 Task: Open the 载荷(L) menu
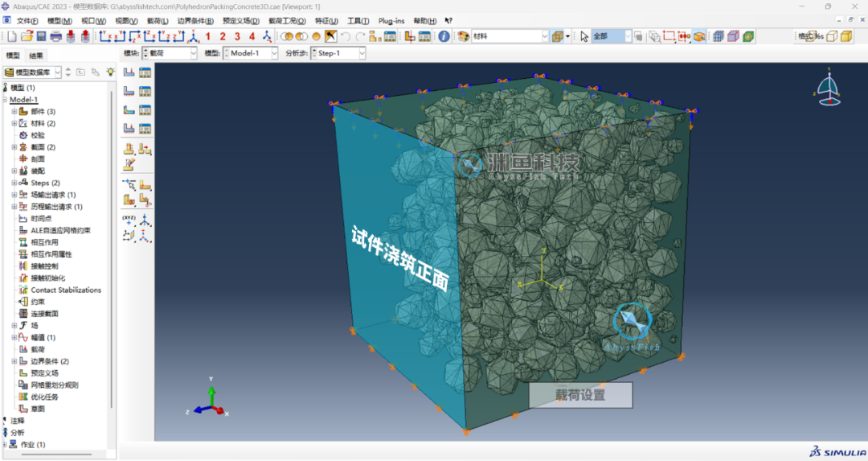tap(158, 21)
